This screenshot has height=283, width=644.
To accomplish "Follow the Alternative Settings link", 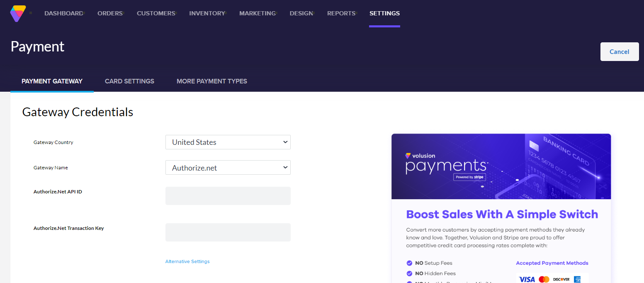I will 187,261.
